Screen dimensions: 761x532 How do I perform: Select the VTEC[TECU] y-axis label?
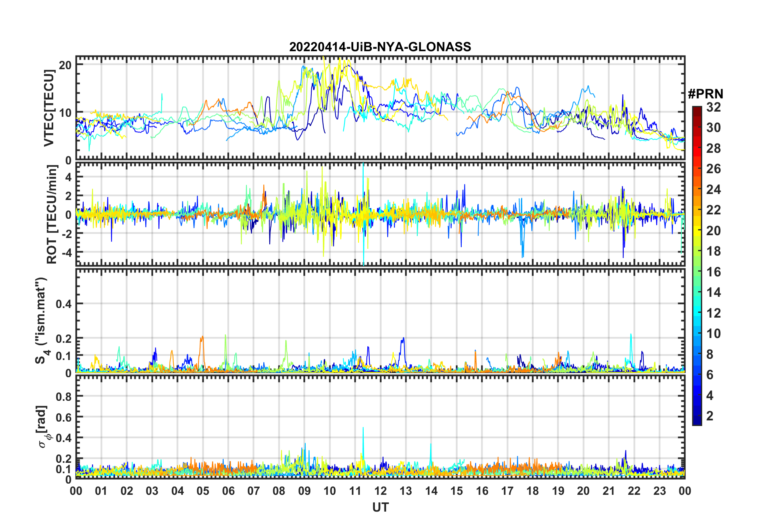(49, 108)
